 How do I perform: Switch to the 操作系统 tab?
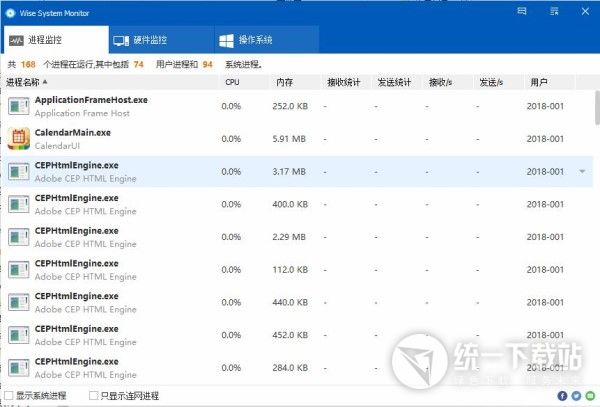point(267,40)
